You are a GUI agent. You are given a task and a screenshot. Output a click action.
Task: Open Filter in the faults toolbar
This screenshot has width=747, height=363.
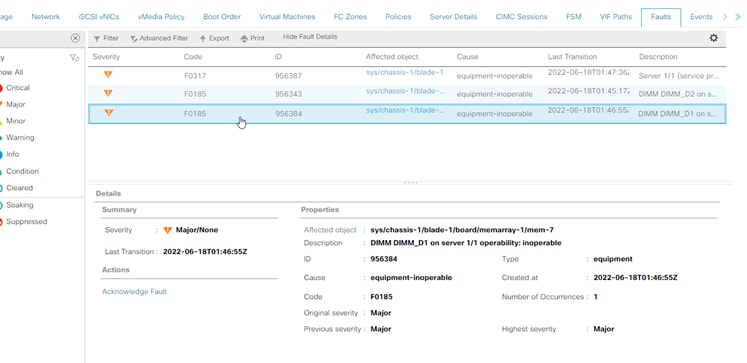(106, 38)
